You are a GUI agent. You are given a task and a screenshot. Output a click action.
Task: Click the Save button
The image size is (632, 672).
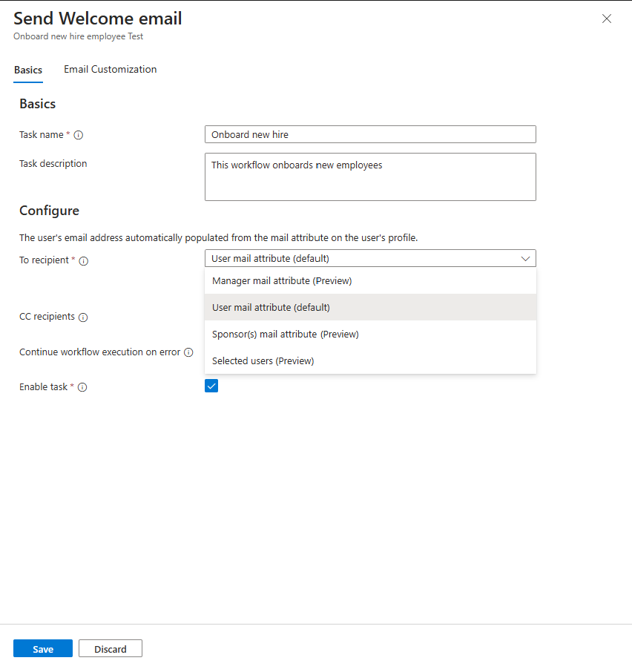point(42,648)
